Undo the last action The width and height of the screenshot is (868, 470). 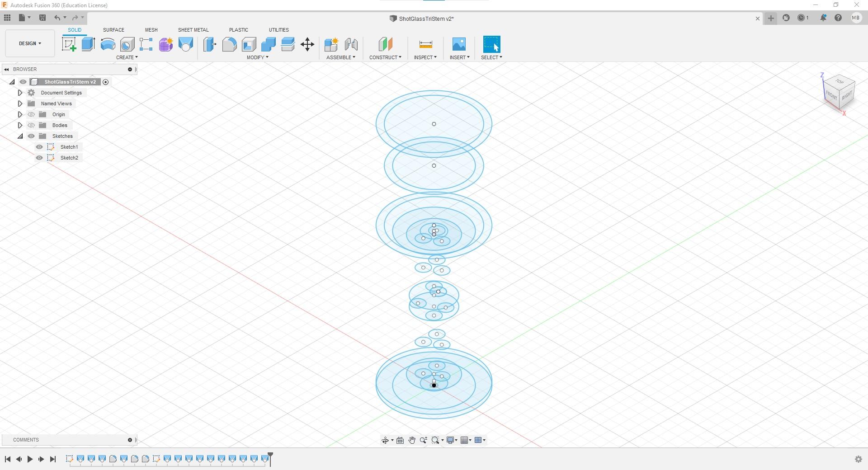pos(57,18)
